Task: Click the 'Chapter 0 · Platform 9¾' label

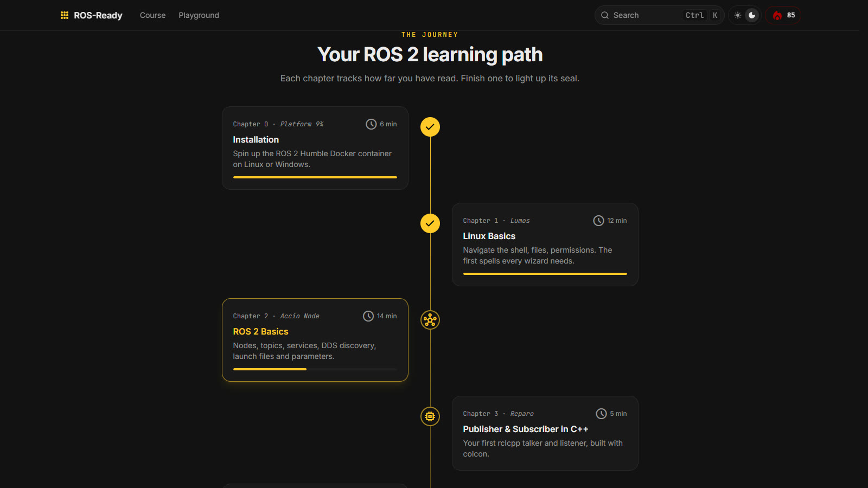Action: point(278,124)
